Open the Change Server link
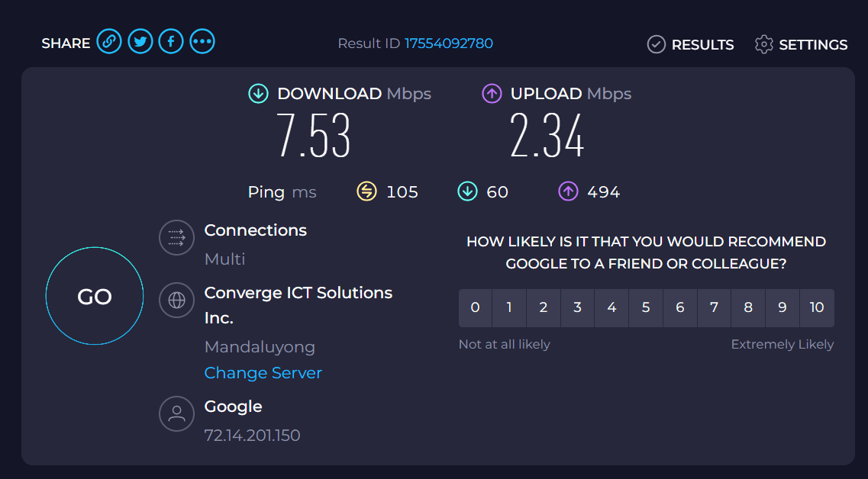This screenshot has width=868, height=479. 263,373
